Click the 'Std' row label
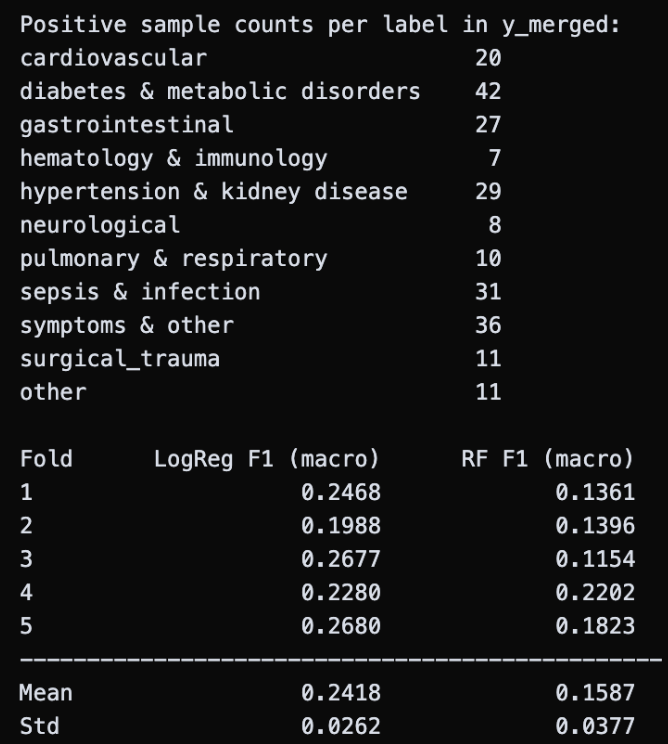Screen dimensions: 668x744 (x=40, y=726)
